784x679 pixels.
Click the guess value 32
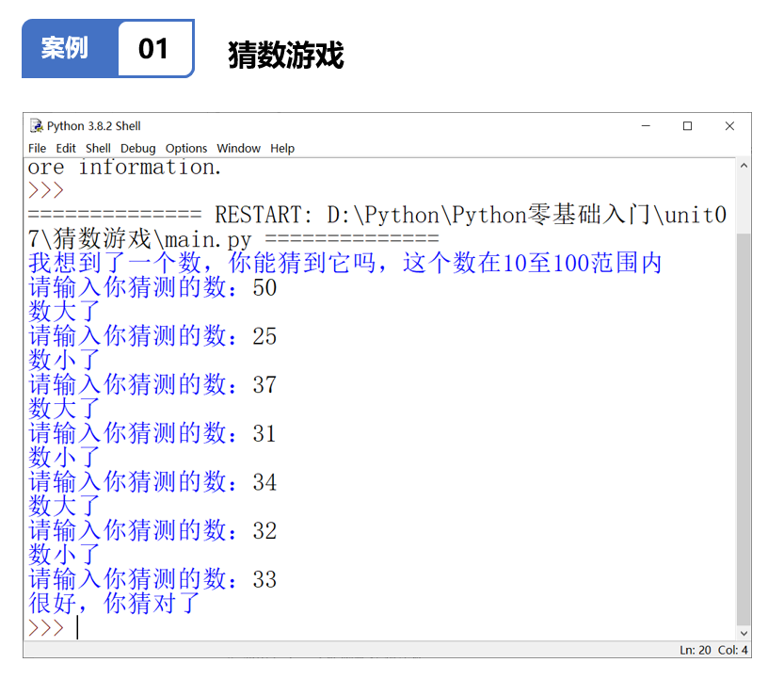[x=264, y=530]
